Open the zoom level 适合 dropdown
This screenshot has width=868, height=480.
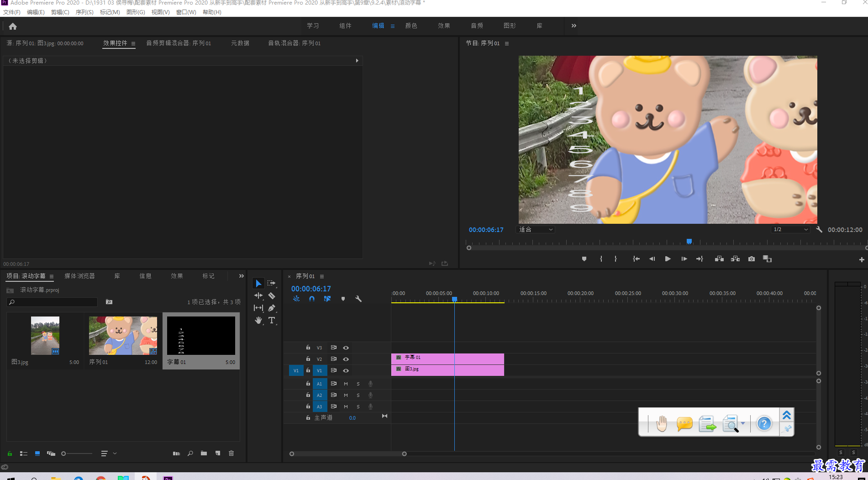click(536, 229)
